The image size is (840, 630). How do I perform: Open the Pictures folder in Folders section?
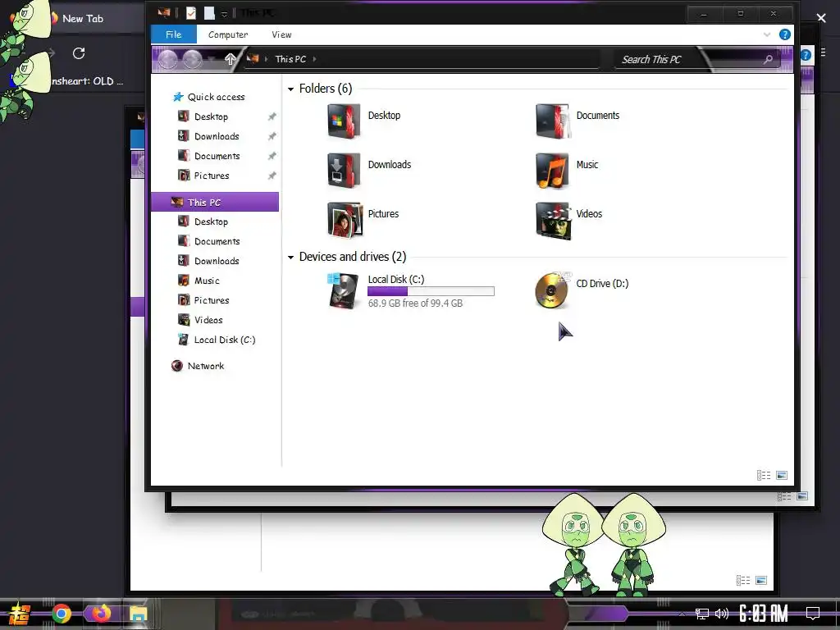(x=344, y=220)
